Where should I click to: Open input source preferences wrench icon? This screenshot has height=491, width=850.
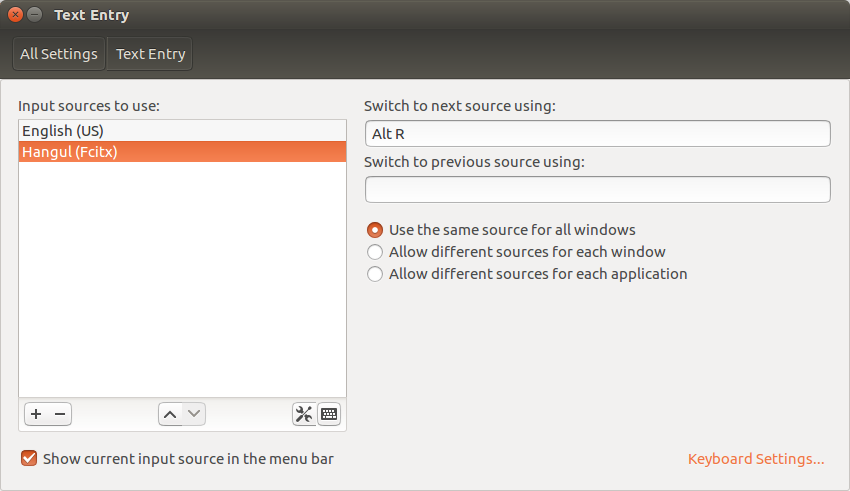pyautogui.click(x=304, y=414)
